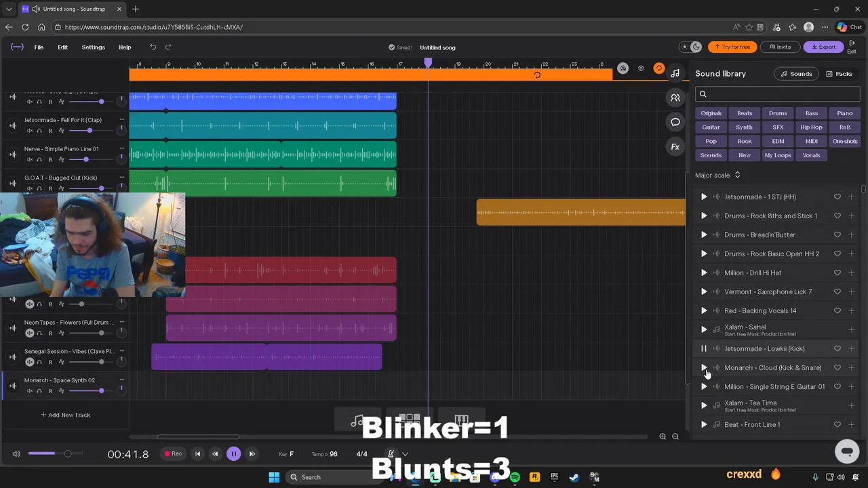Click the magnet snap icon near ruler
Image resolution: width=868 pixels, height=488 pixels.
point(623,68)
